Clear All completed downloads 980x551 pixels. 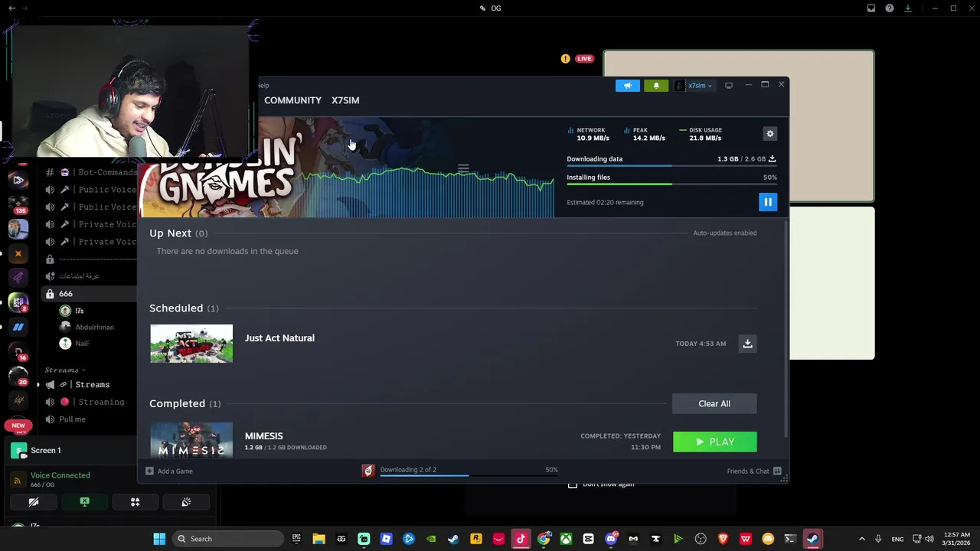pos(714,403)
